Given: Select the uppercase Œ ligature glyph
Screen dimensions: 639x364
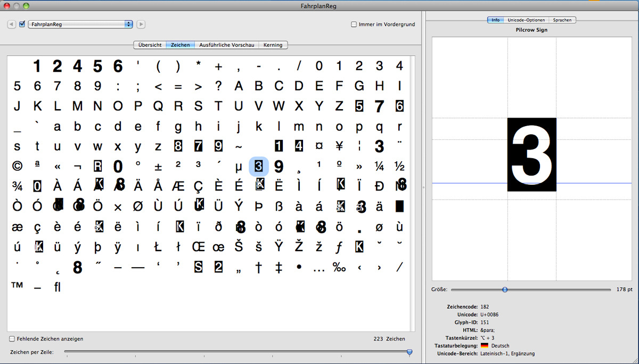Looking at the screenshot, I should pyautogui.click(x=198, y=247).
